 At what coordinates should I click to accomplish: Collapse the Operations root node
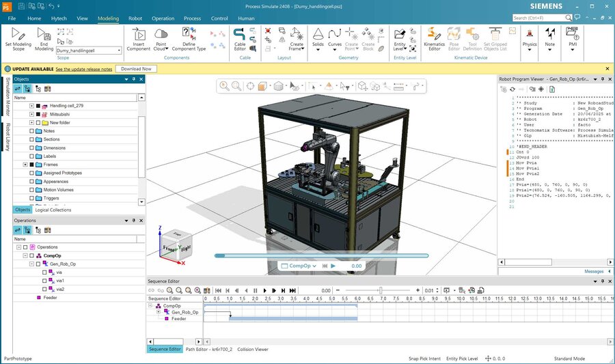pyautogui.click(x=19, y=247)
